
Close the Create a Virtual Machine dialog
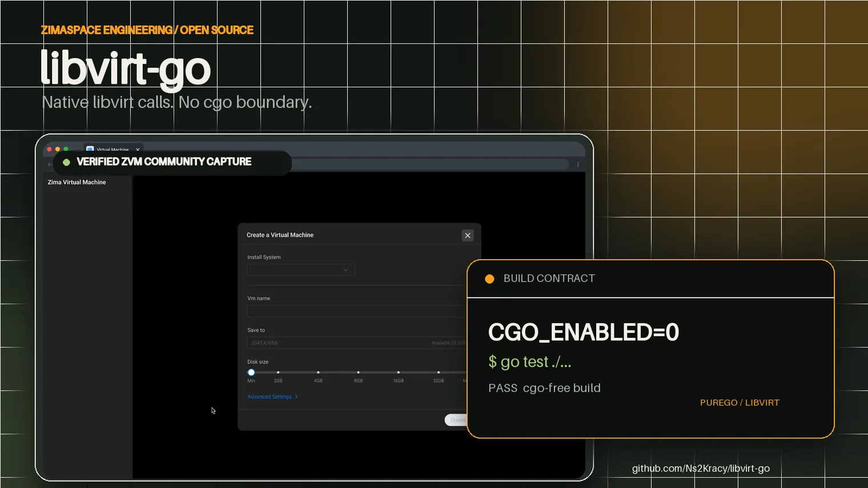click(x=468, y=235)
